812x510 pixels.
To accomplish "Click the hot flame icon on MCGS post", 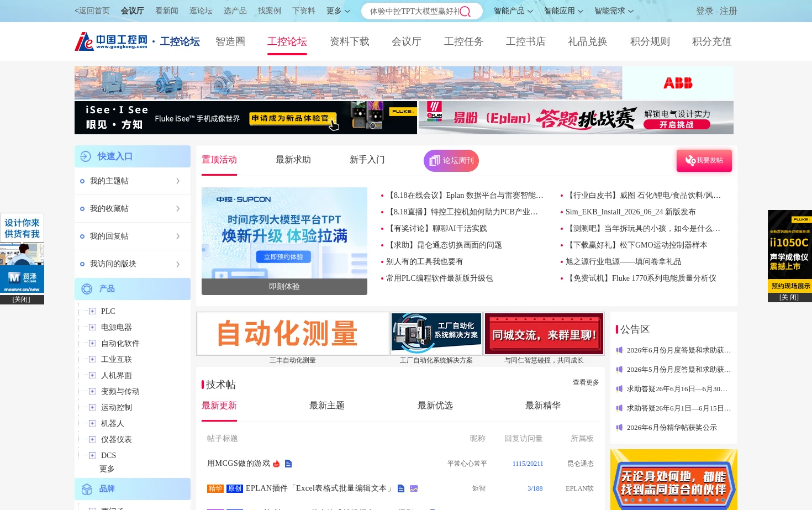I will click(x=276, y=464).
